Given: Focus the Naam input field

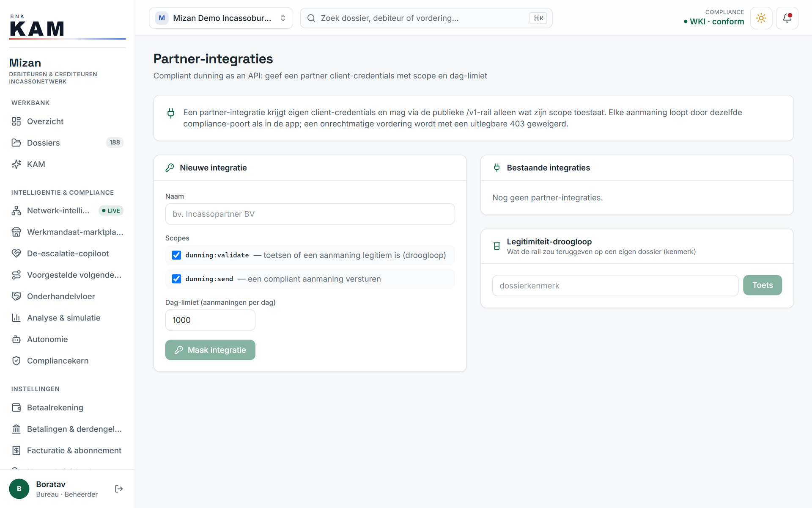Looking at the screenshot, I should [x=310, y=214].
